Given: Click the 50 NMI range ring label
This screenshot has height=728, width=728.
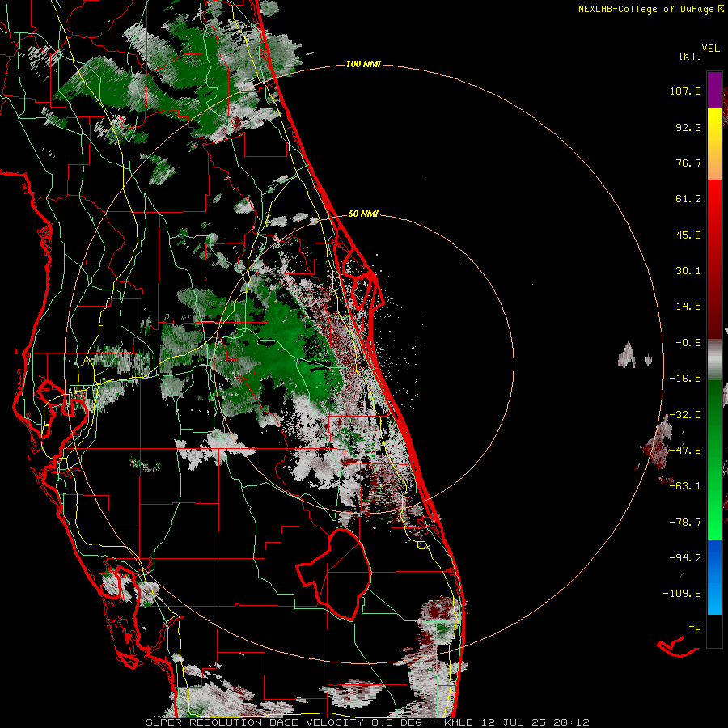Looking at the screenshot, I should pos(363,214).
